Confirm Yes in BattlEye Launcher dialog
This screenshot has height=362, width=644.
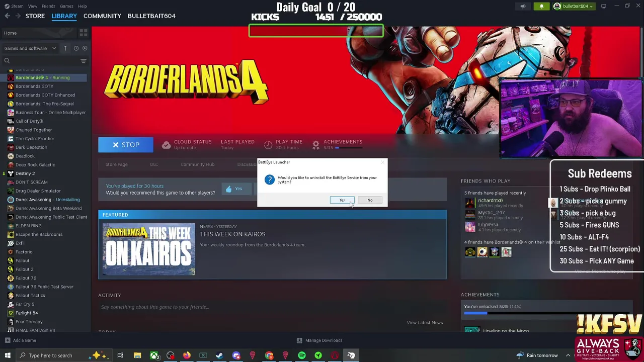pos(342,200)
